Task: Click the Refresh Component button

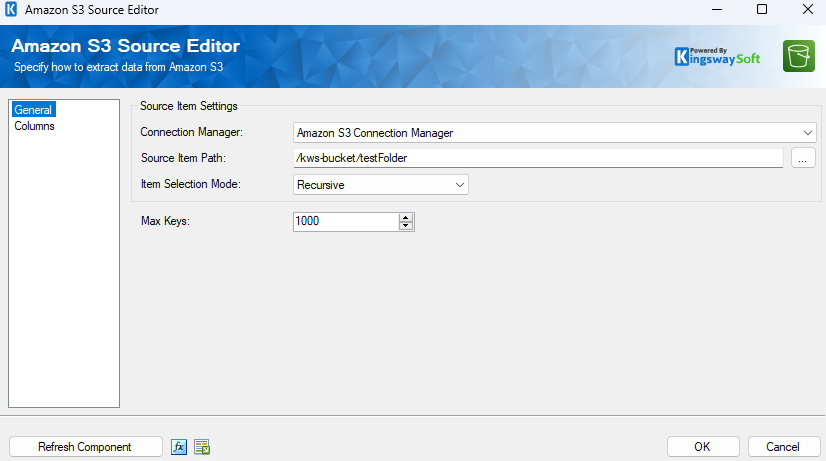Action: pos(85,447)
